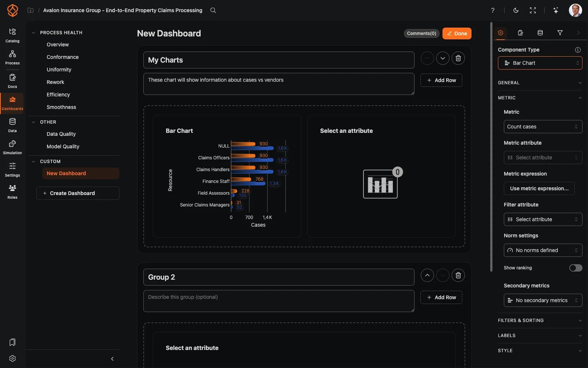This screenshot has width=588, height=368.
Task: Expand the GENERAL section
Action: 540,83
